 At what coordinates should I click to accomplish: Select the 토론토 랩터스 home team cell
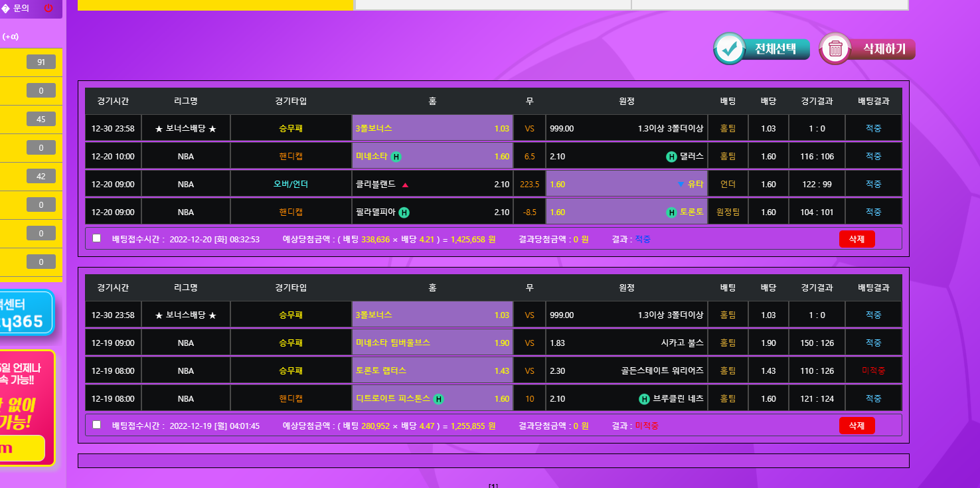point(432,371)
